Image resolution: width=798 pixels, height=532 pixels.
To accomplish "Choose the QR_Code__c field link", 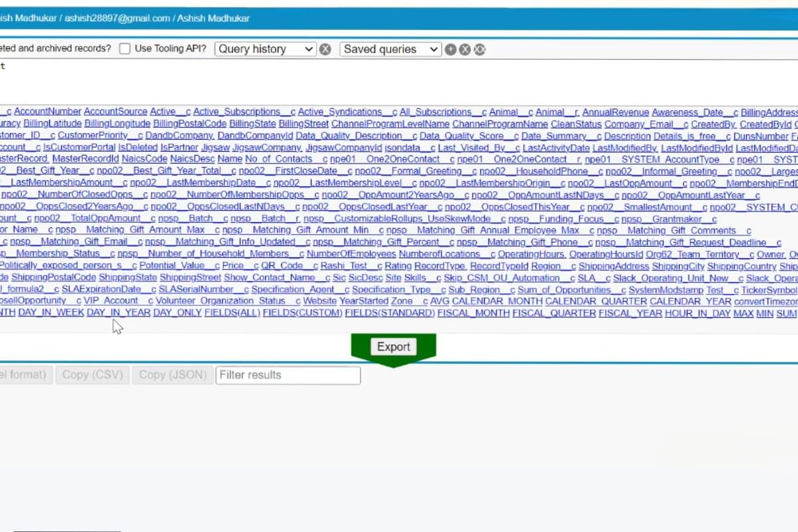I will click(289, 266).
